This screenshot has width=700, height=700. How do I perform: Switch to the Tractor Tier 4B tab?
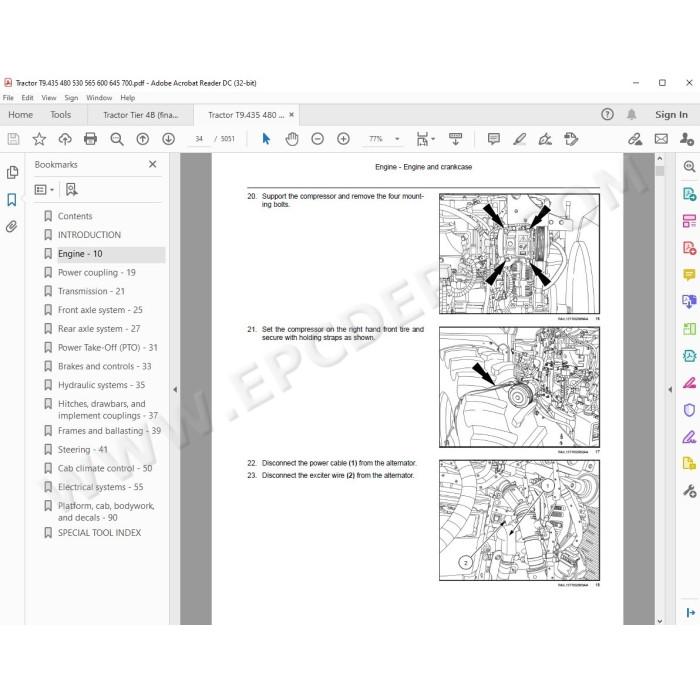140,115
